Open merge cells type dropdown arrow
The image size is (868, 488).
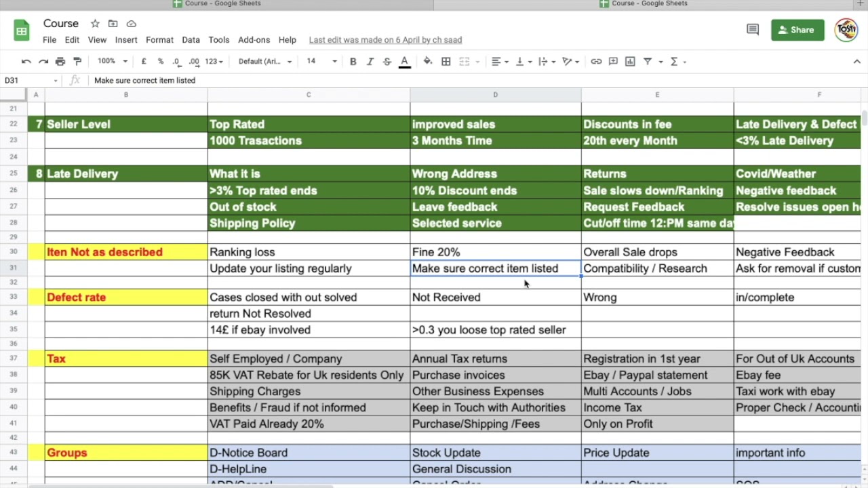point(477,62)
